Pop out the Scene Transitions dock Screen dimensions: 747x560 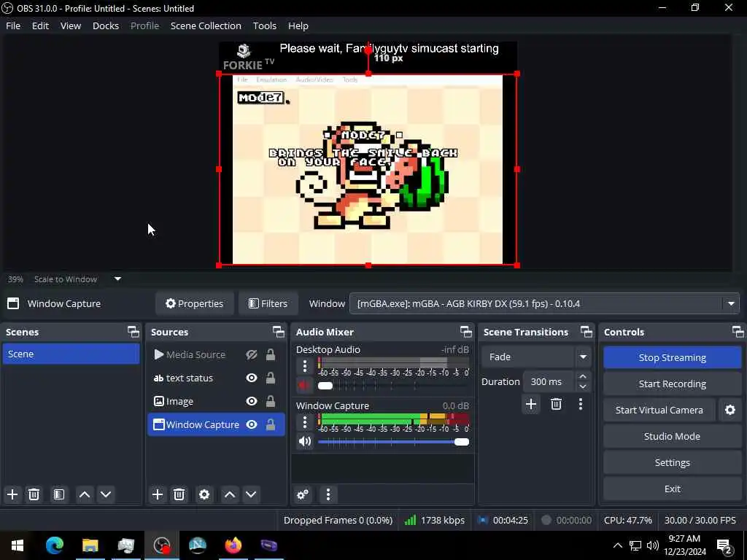pos(586,332)
